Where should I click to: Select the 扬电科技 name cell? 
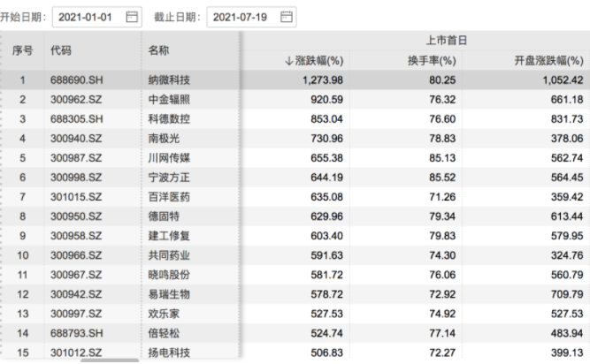pos(169,353)
